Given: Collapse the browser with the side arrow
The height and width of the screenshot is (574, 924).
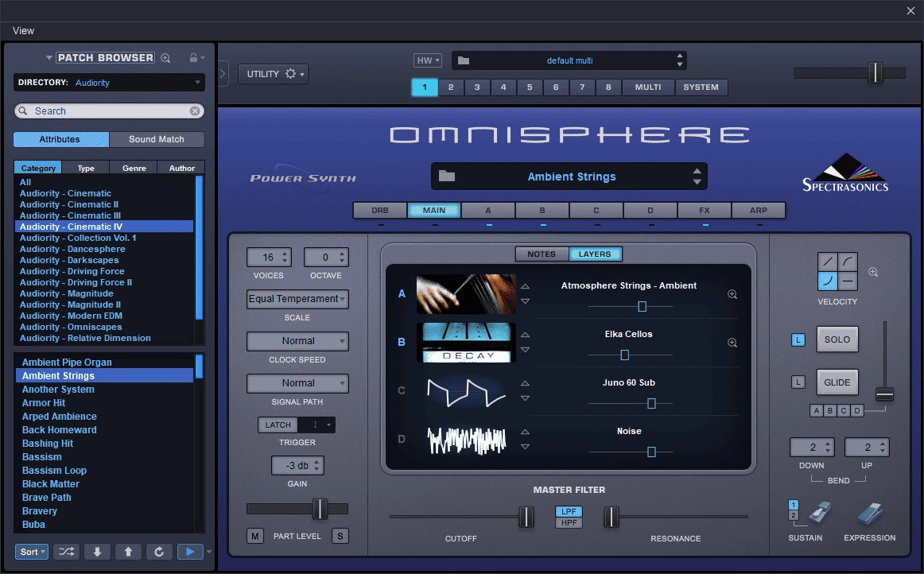Looking at the screenshot, I should pyautogui.click(x=223, y=74).
